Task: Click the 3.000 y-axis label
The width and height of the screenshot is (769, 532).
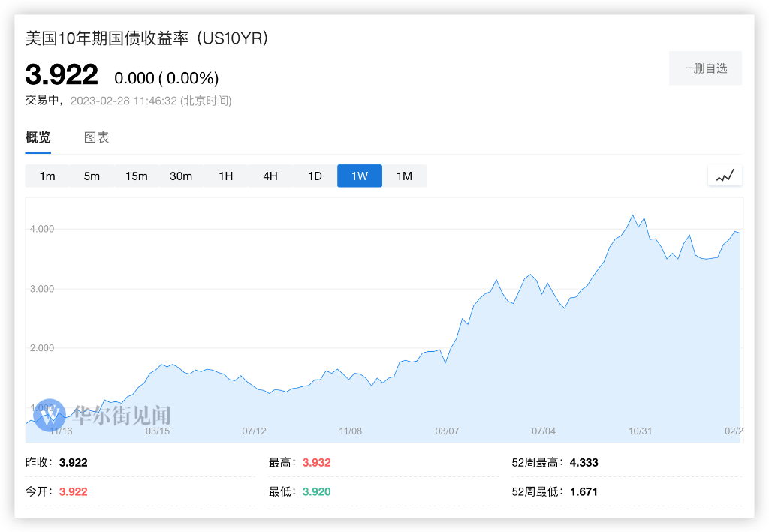Action: tap(42, 289)
